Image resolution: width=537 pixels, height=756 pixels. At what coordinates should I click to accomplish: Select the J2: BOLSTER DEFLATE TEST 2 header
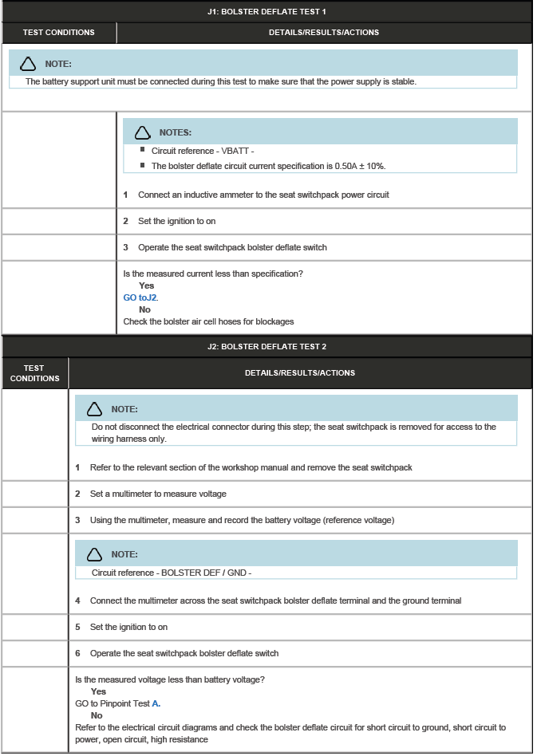click(267, 346)
